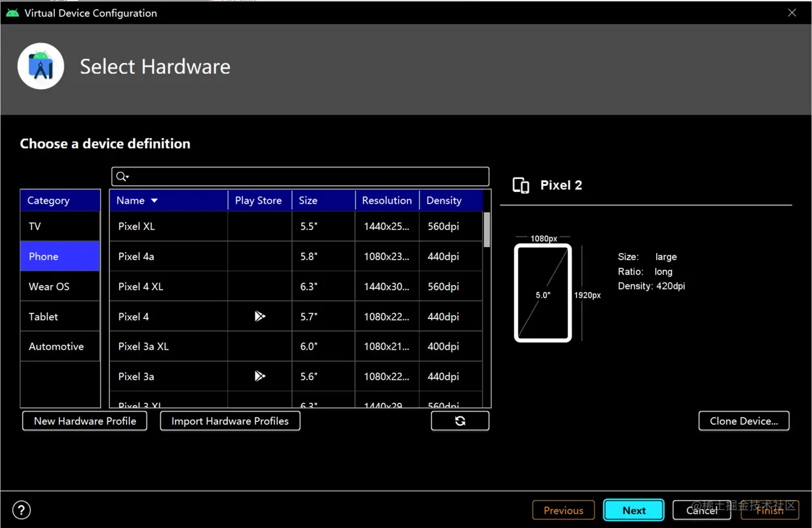Click Import Hardware Profiles button
812x528 pixels.
[x=230, y=421]
